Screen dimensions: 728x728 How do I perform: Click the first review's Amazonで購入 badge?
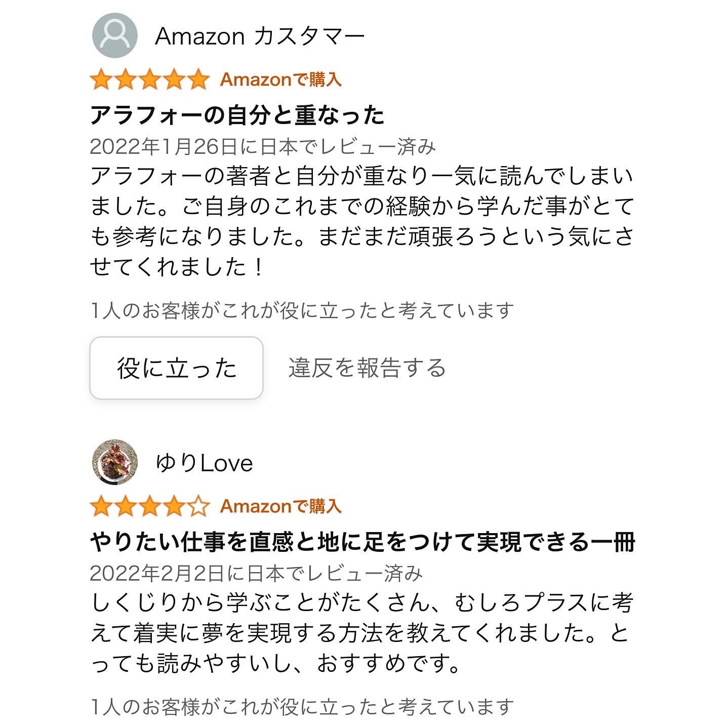click(281, 79)
